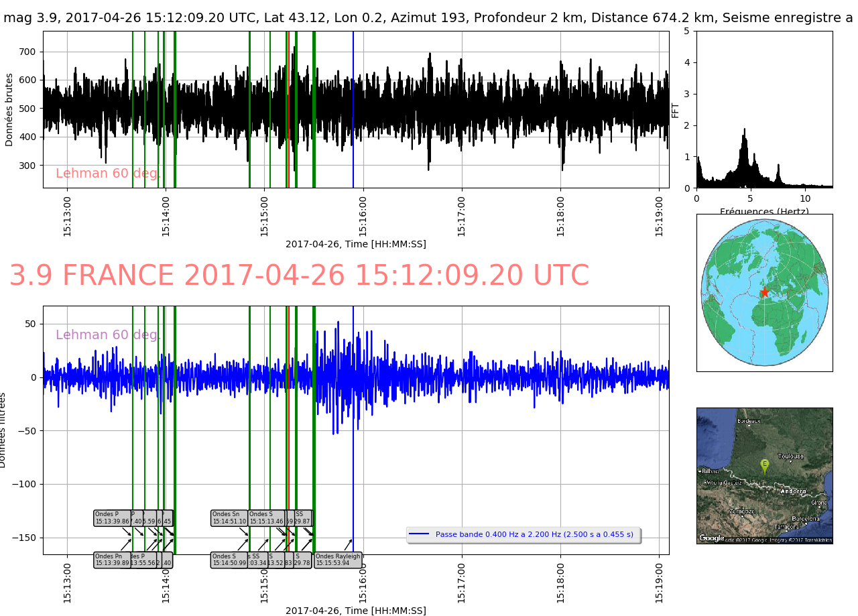Click the Toulouse city marker on map

(791, 460)
